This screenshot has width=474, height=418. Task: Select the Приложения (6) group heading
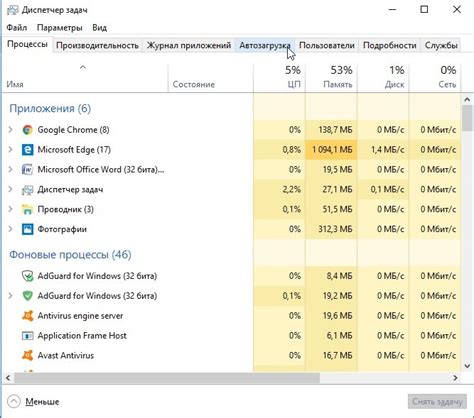[x=50, y=108]
